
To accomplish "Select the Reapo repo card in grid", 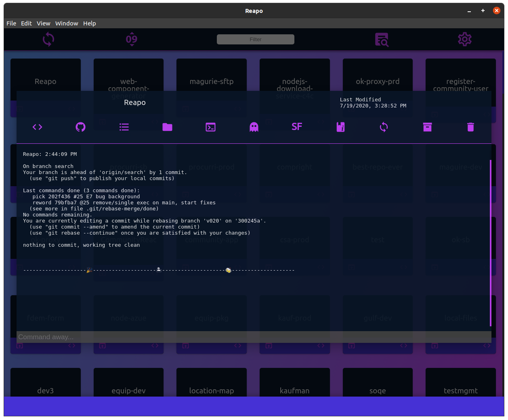I will [46, 81].
